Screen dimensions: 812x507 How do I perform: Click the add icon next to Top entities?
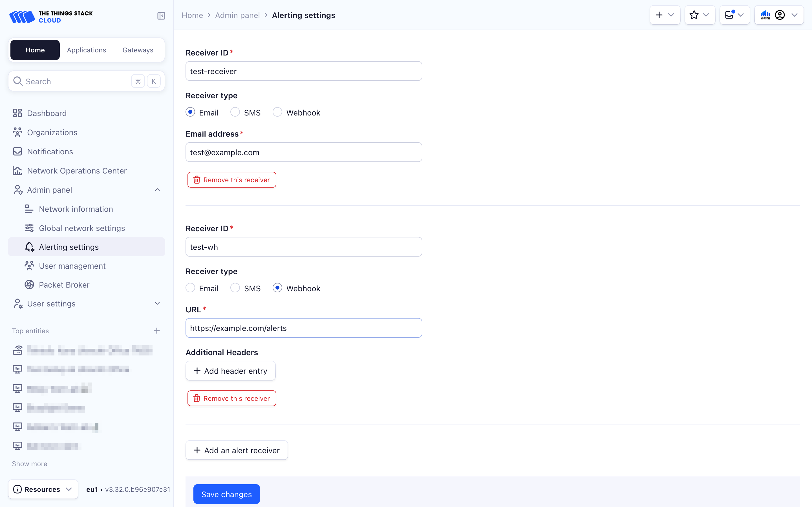(x=157, y=331)
